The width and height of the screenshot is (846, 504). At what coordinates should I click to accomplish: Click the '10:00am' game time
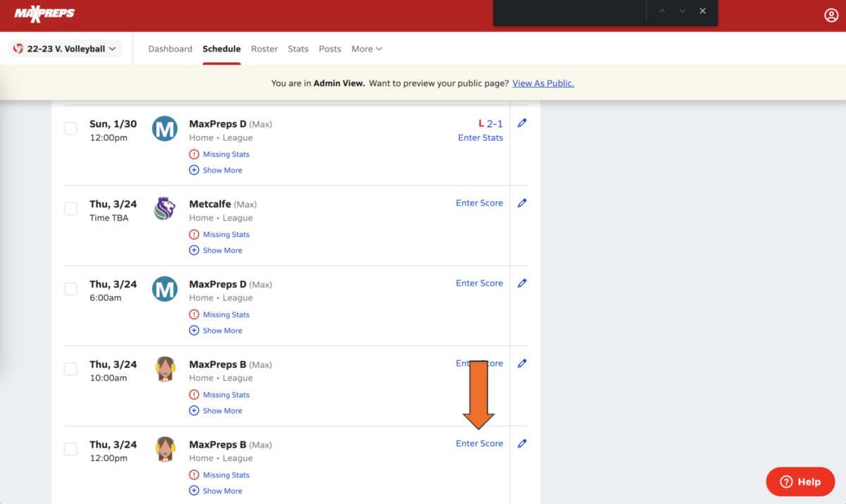109,379
